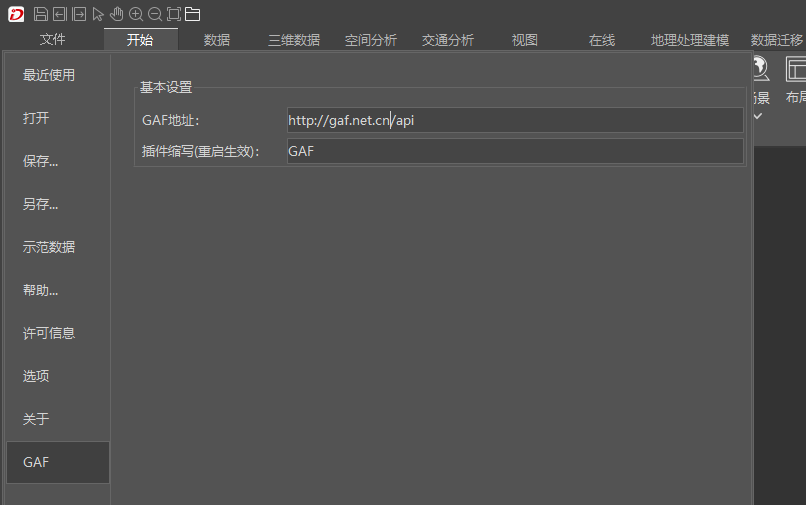
Task: Click the Save icon in quick toolbar
Action: [x=41, y=14]
